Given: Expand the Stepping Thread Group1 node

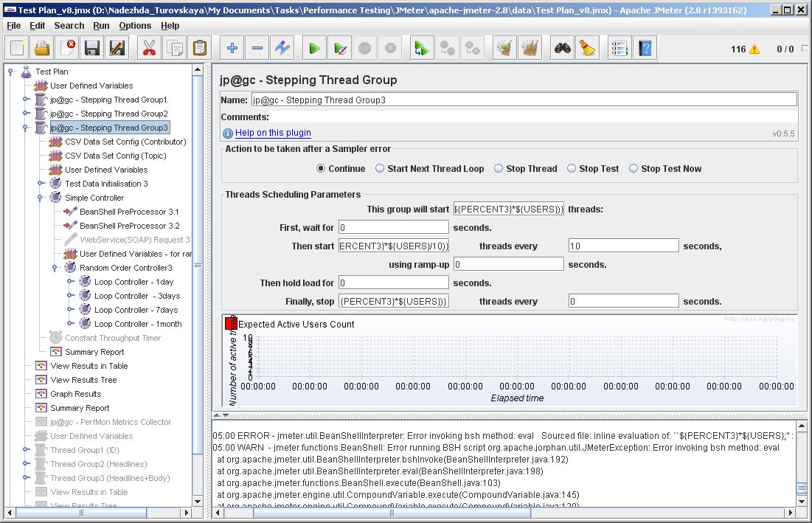Looking at the screenshot, I should [26, 100].
